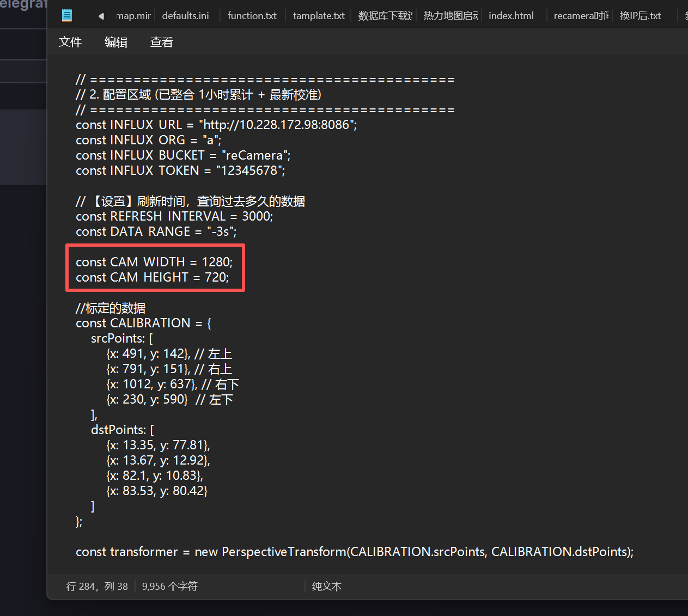Switch to the tamplate.txt tab
This screenshot has height=616, width=688.
[319, 16]
